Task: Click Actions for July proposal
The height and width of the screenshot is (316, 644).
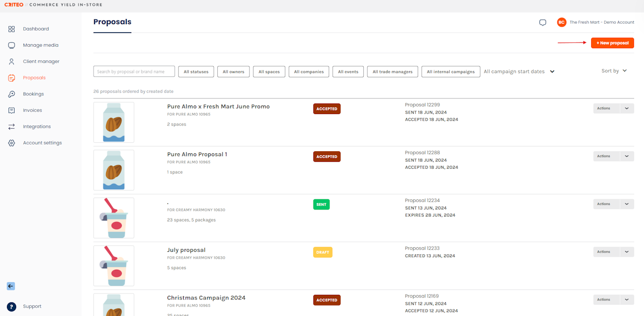Action: click(606, 252)
